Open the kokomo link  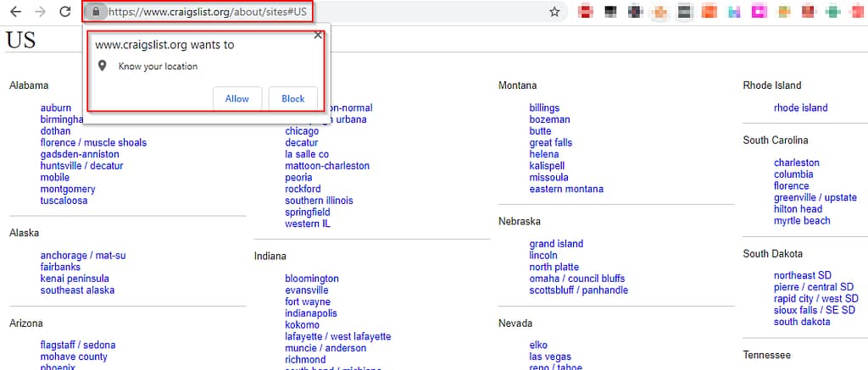click(x=303, y=325)
